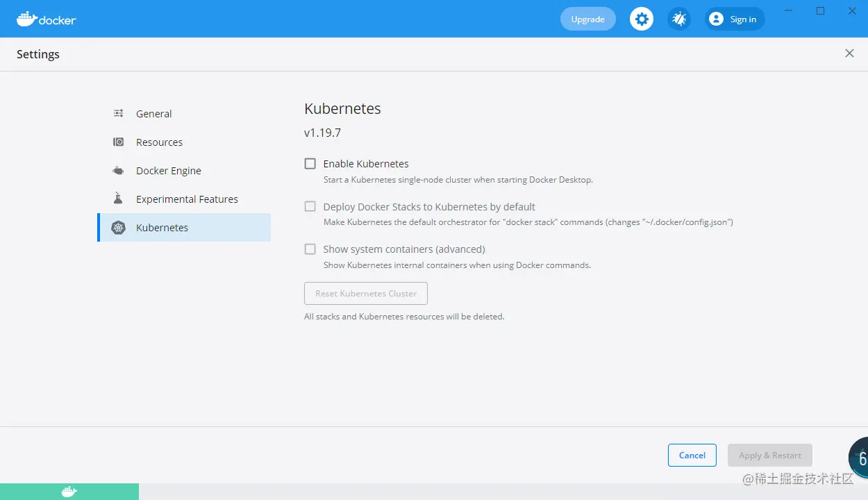Open the Resources settings section

tap(184, 142)
